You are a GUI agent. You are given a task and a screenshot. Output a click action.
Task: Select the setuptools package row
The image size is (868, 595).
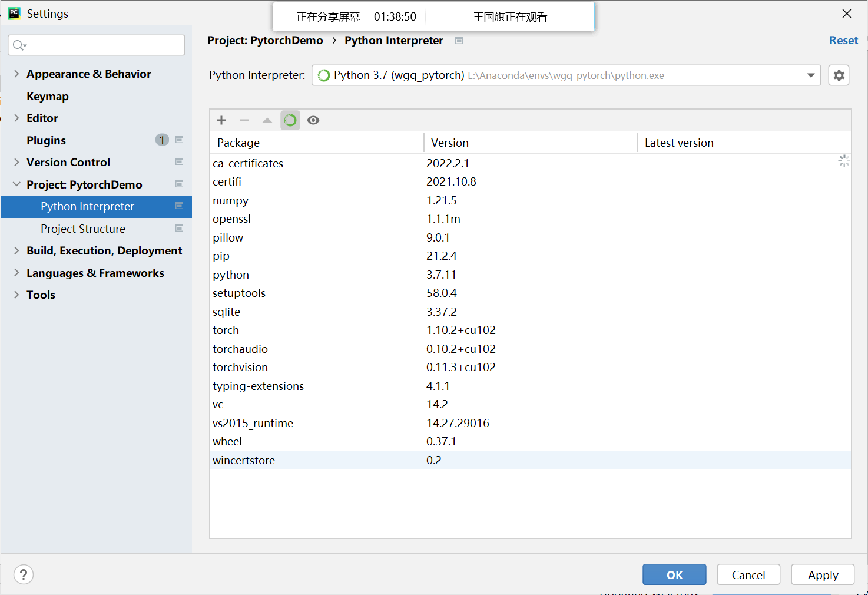tap(530, 293)
